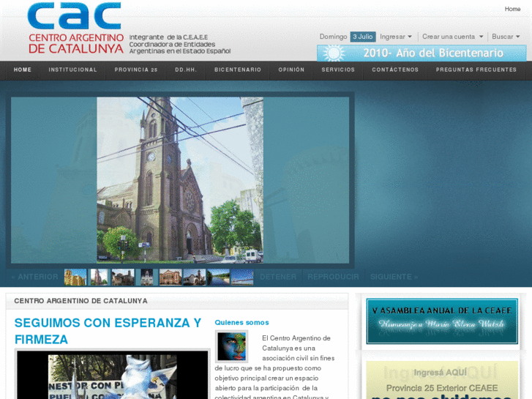532x399 pixels.
Task: Select the fifth red arched building thumbnail
Action: (171, 277)
